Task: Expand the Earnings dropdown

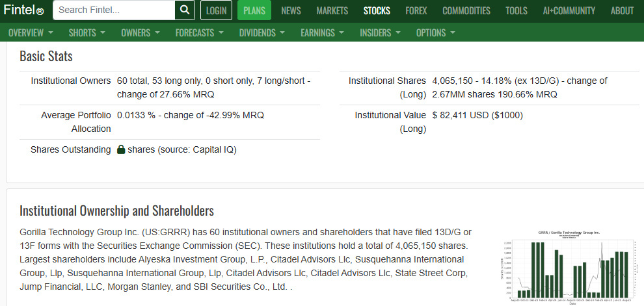Action: point(323,32)
